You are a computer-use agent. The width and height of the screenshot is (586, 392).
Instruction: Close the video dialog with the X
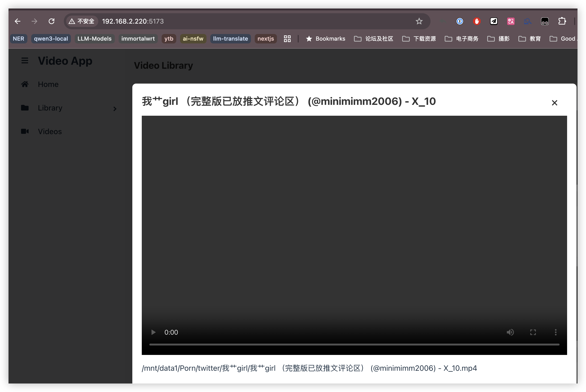pos(555,103)
